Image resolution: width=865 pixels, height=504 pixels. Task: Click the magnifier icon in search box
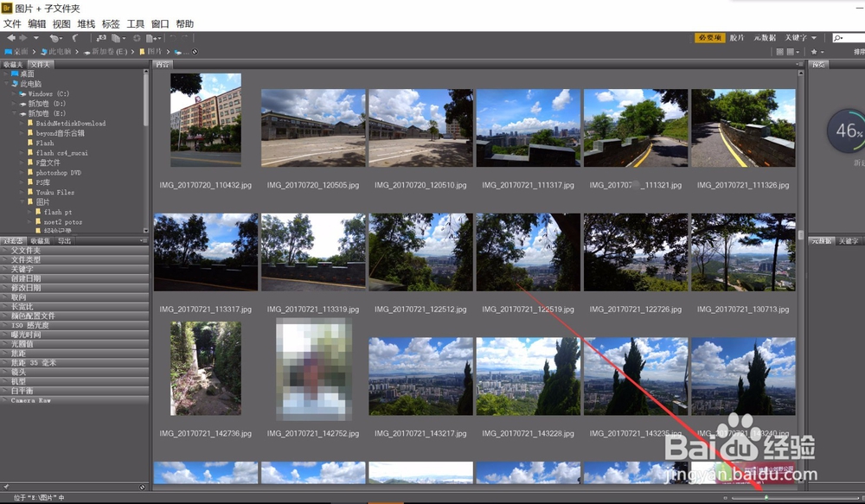click(839, 38)
